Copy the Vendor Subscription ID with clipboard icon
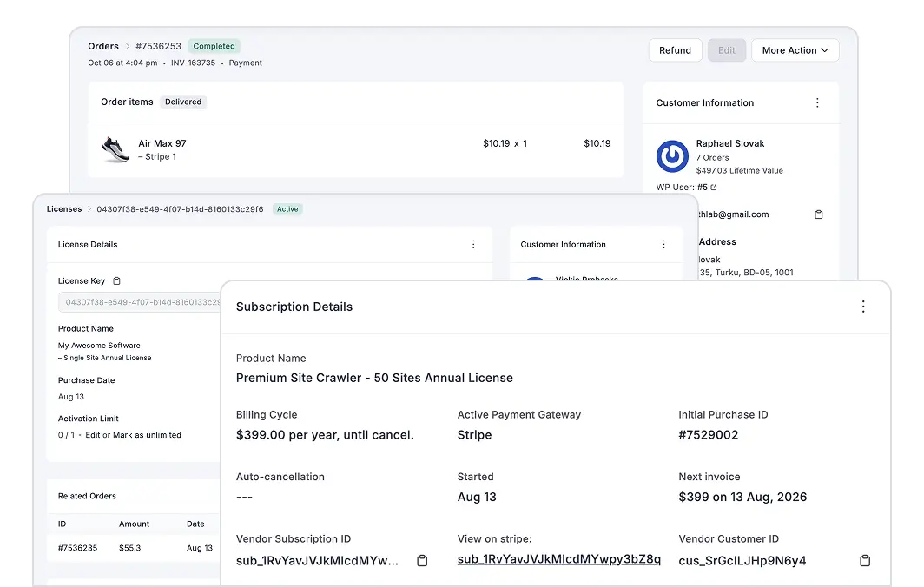Screen dimensions: 924x587 click(x=422, y=561)
